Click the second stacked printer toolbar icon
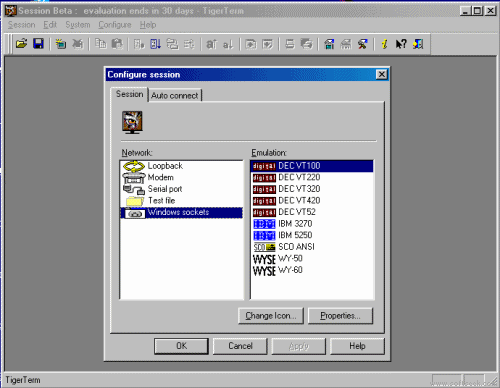The width and height of the screenshot is (500, 388). point(306,44)
